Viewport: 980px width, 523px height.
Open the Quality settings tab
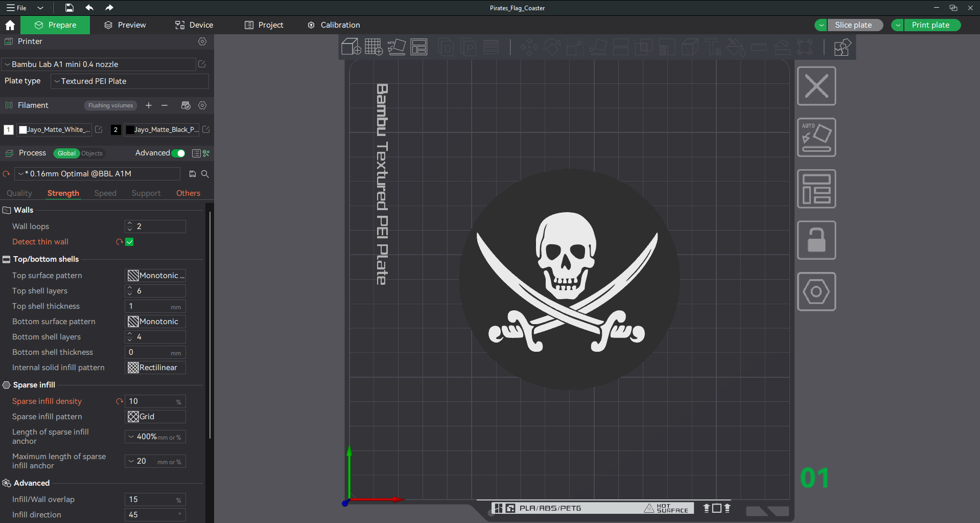pos(19,193)
